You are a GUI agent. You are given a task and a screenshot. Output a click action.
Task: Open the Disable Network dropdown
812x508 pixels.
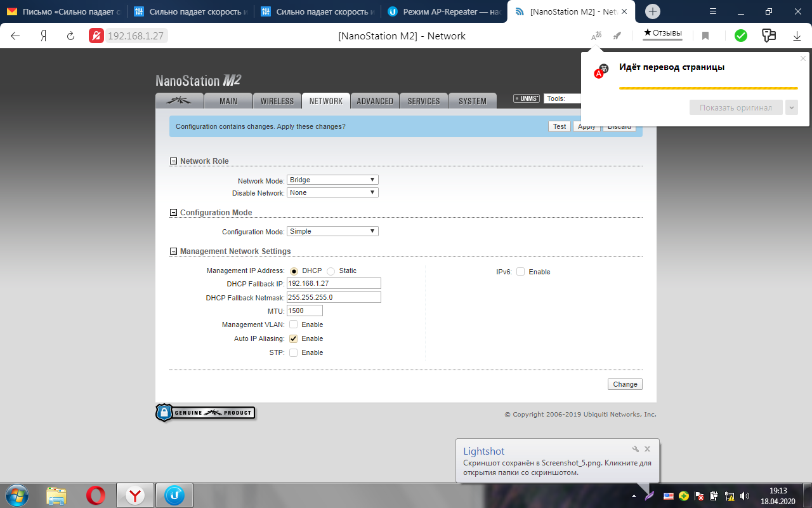[x=332, y=192]
